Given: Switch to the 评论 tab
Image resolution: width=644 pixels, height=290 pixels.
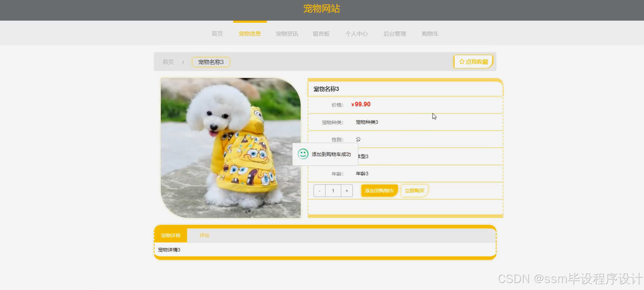Looking at the screenshot, I should [x=204, y=235].
